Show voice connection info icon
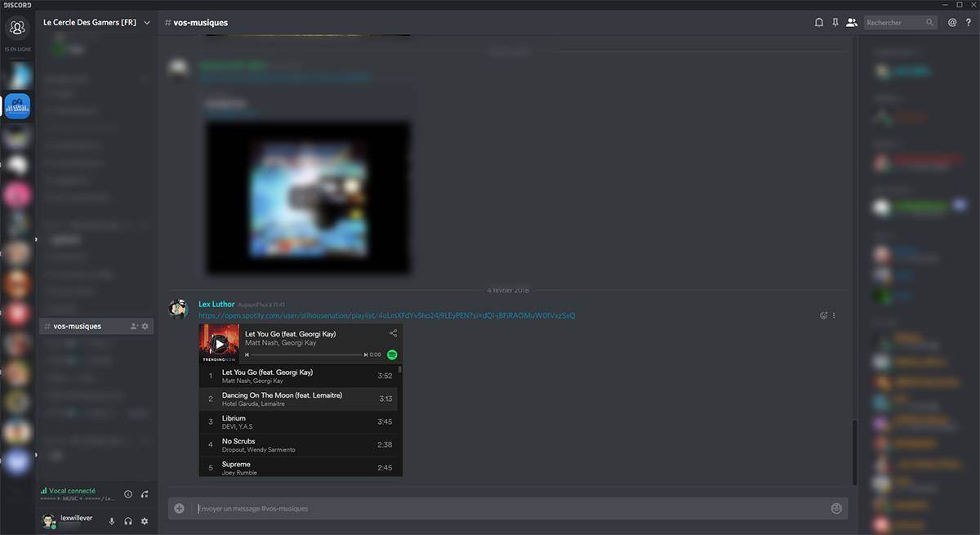 128,494
